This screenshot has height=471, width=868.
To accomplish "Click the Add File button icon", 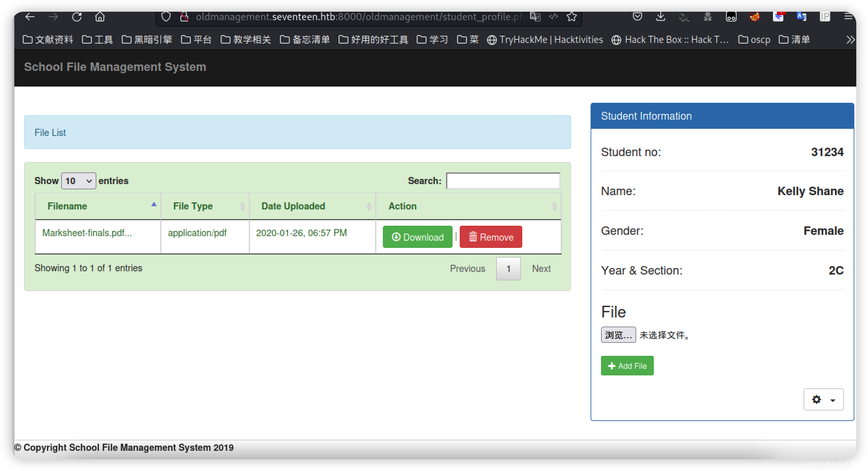I will click(x=610, y=366).
